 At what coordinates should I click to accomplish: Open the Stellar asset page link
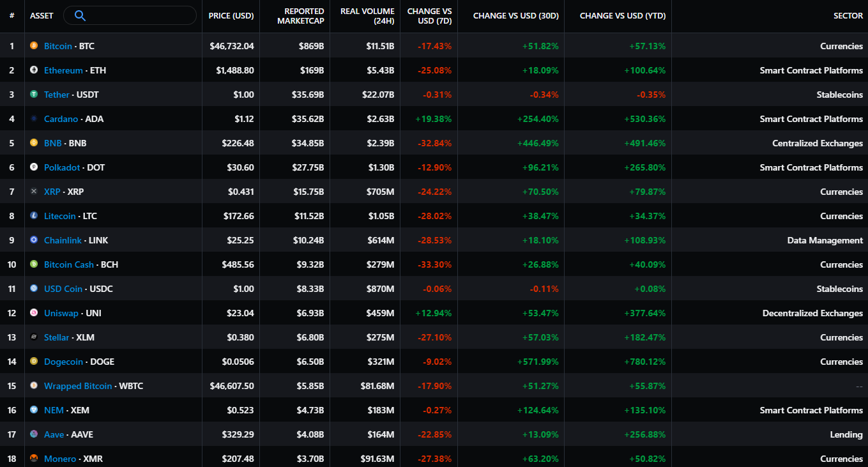57,337
